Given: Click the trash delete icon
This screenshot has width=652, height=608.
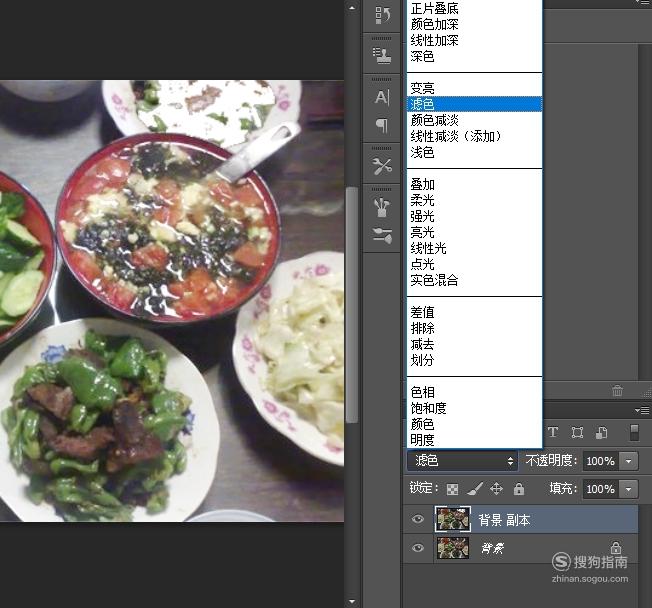Looking at the screenshot, I should (617, 390).
